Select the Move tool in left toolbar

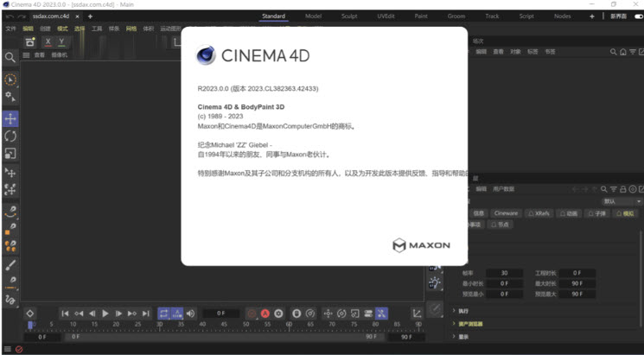coord(10,118)
